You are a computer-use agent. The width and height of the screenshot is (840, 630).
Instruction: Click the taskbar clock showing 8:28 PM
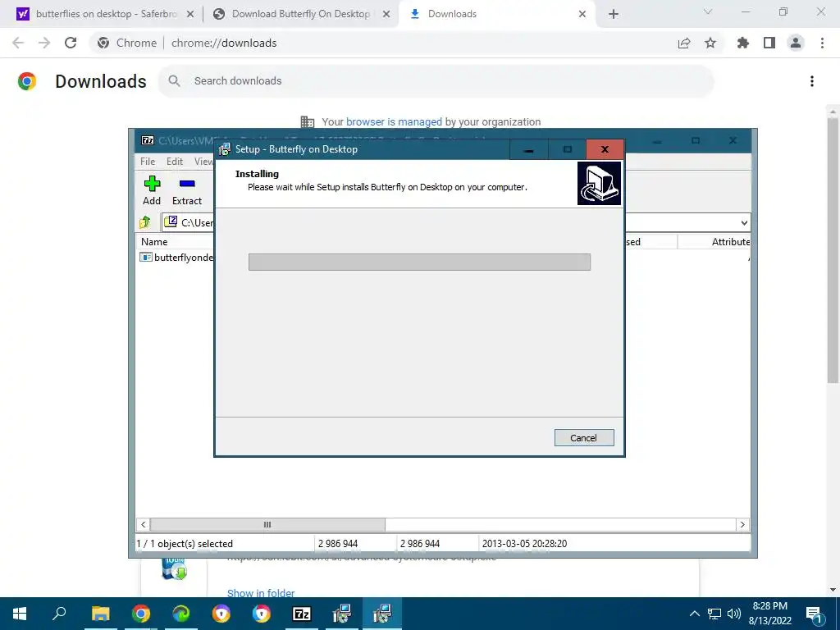pyautogui.click(x=770, y=614)
